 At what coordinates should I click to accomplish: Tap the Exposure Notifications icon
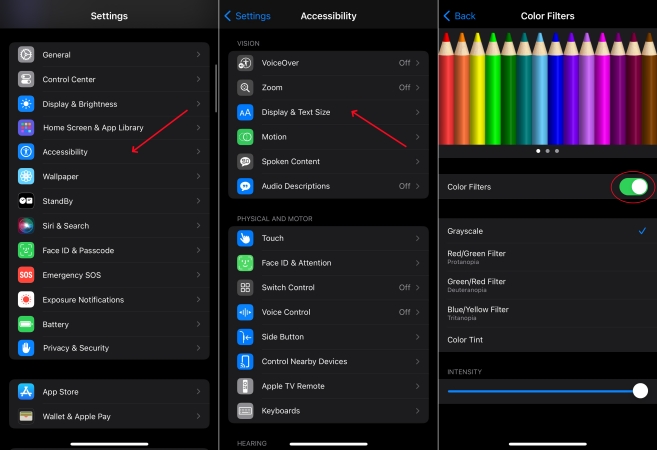pos(26,300)
